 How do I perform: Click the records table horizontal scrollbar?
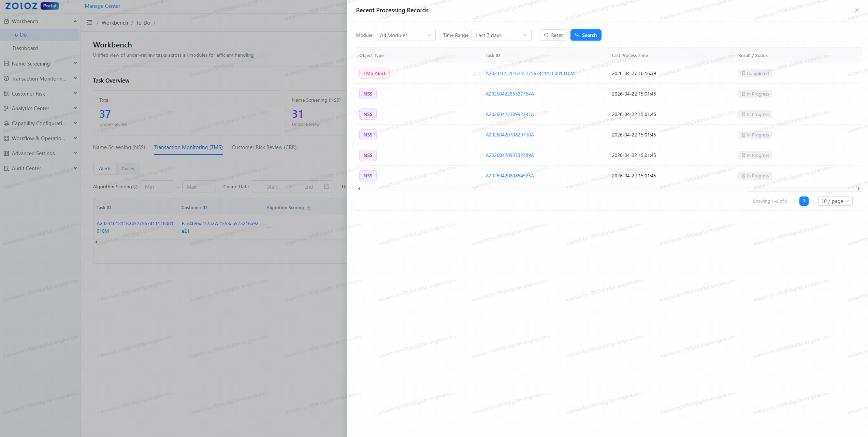608,189
